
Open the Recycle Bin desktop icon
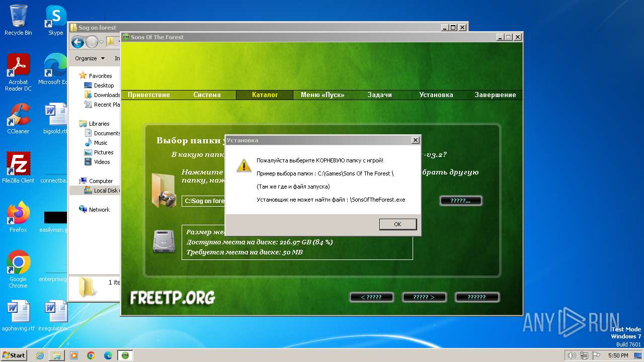click(18, 20)
